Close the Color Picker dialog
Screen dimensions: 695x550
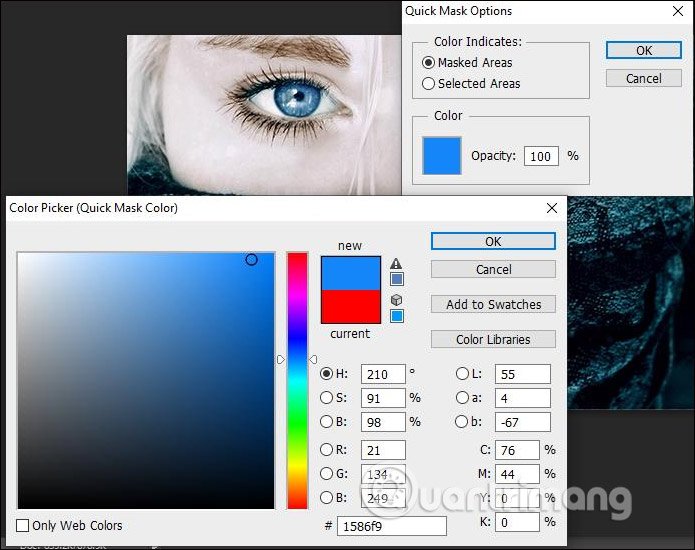pos(552,208)
